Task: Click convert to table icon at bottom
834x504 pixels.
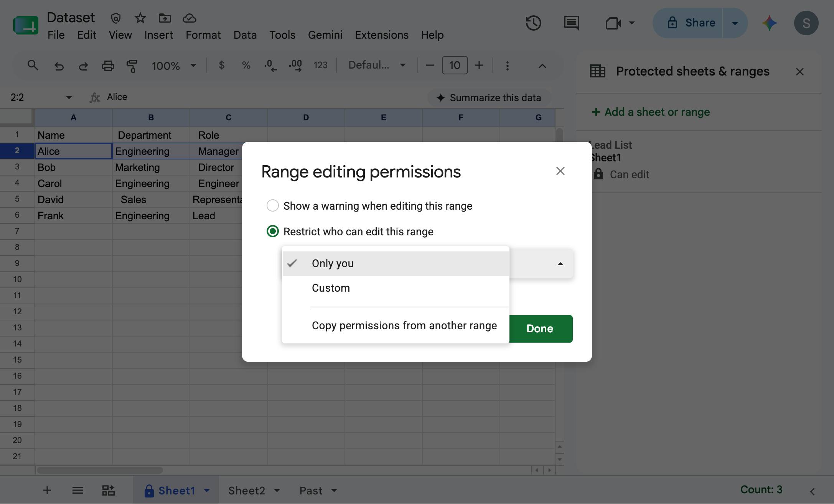Action: (108, 490)
